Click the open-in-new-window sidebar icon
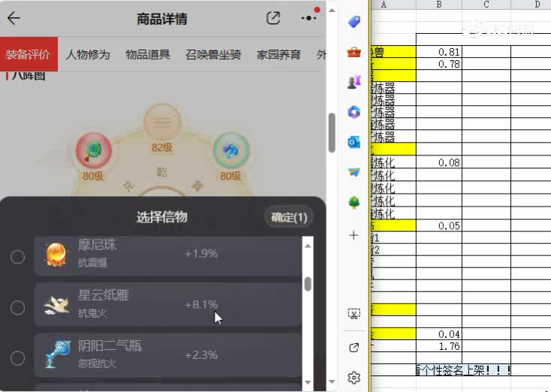551x392 pixels. click(354, 348)
